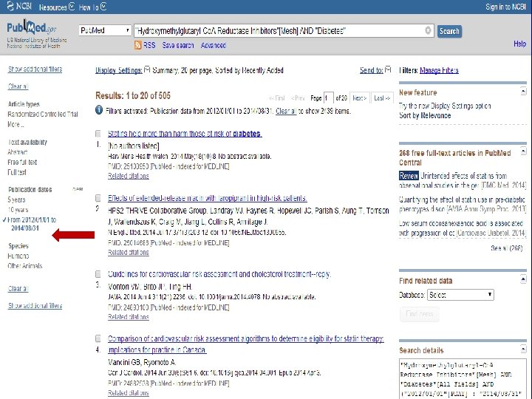This screenshot has height=399, width=532.
Task: Click the RSS feed icon
Action: (x=137, y=45)
